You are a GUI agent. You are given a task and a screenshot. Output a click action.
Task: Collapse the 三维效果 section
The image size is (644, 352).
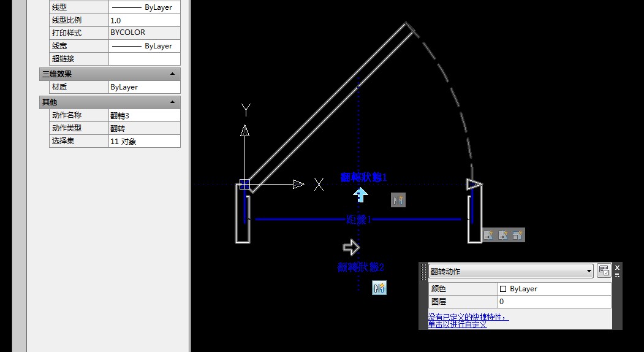pyautogui.click(x=173, y=74)
